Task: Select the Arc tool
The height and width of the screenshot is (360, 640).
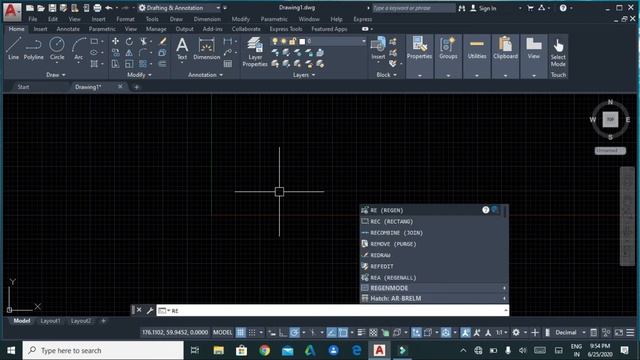Action: pyautogui.click(x=78, y=49)
